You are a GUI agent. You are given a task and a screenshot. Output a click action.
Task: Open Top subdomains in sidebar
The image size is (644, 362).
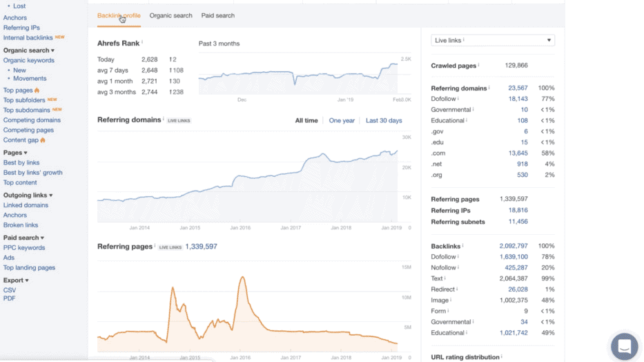(x=27, y=110)
